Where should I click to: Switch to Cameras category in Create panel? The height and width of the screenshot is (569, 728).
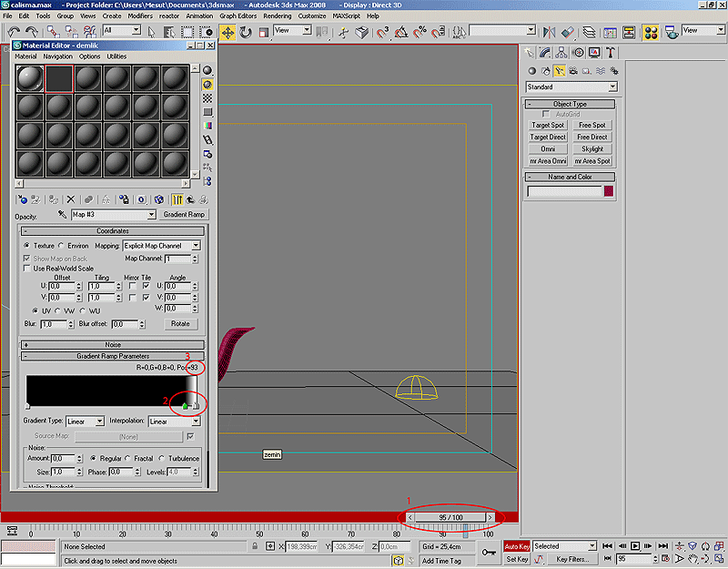click(574, 70)
